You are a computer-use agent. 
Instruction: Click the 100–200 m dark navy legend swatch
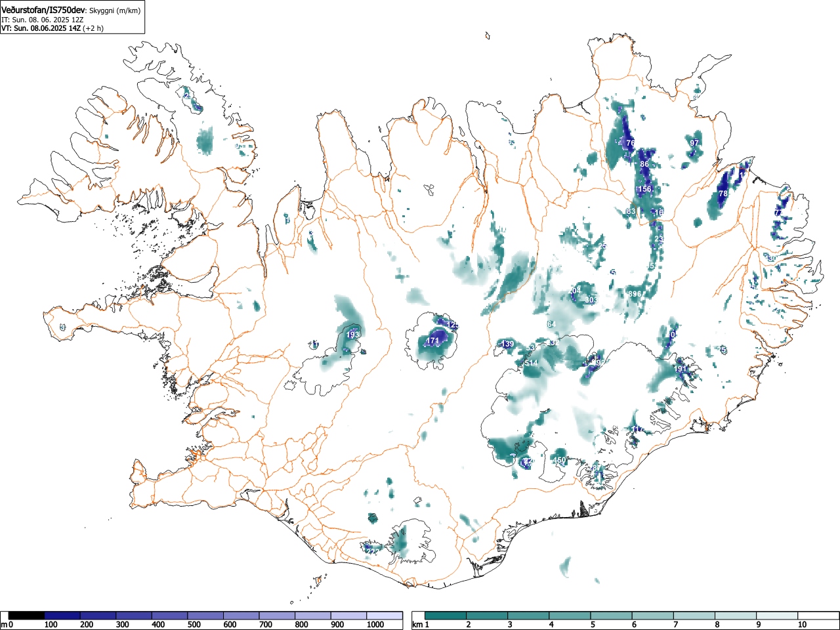pos(62,616)
